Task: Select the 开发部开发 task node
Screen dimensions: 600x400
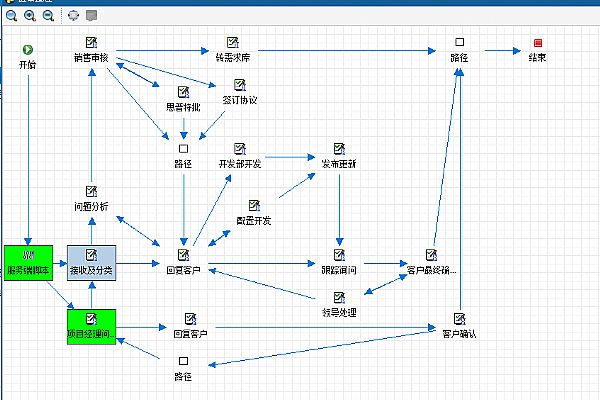Action: tap(239, 149)
